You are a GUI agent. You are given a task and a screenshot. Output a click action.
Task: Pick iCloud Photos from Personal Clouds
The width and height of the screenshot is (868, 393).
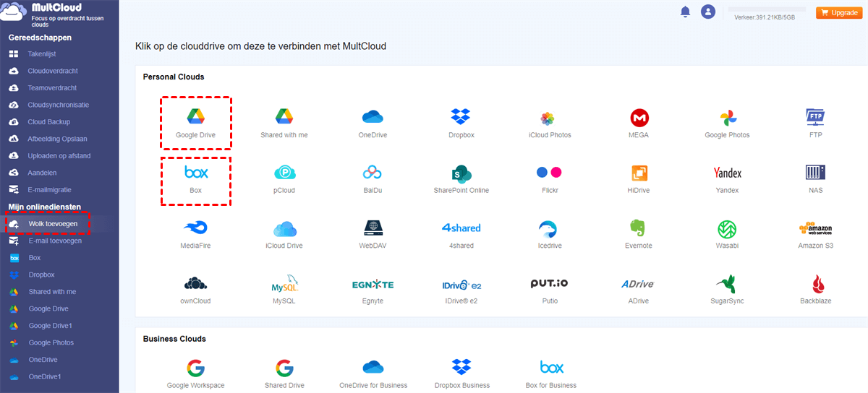[549, 123]
